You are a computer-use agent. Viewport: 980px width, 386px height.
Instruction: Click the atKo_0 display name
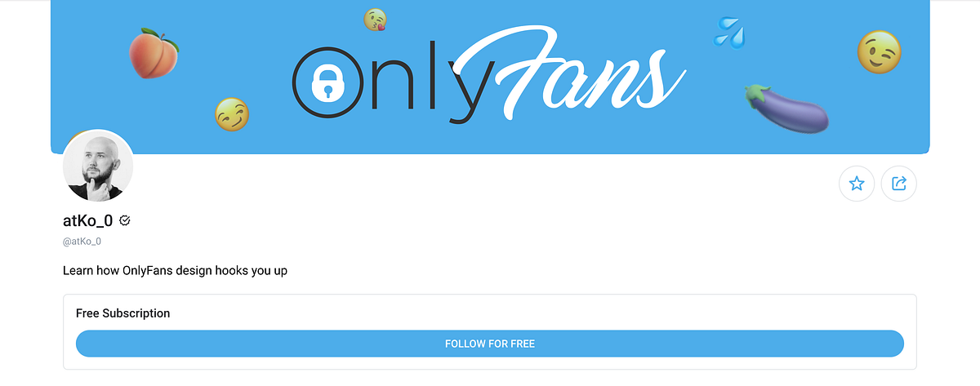click(87, 220)
